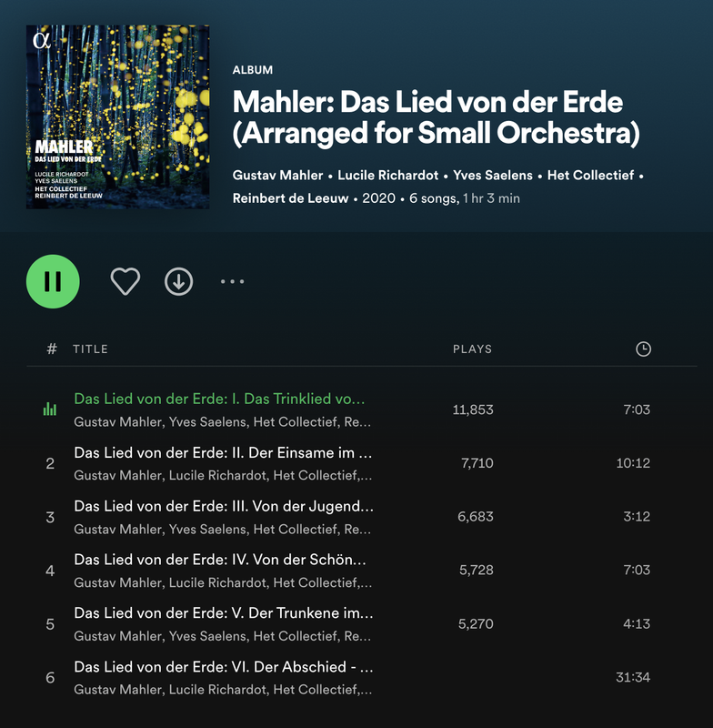
Task: Open Reinbert de Leeuw artist link
Action: pyautogui.click(x=290, y=198)
